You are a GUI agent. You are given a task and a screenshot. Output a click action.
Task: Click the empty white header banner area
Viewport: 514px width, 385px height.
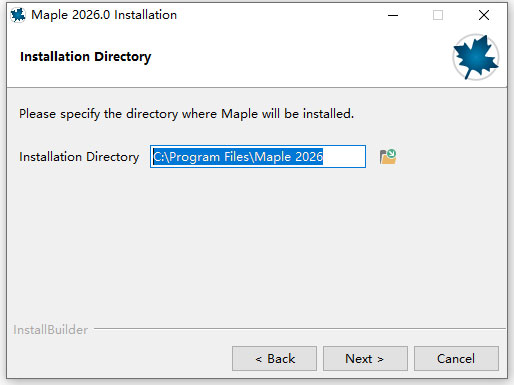300,57
